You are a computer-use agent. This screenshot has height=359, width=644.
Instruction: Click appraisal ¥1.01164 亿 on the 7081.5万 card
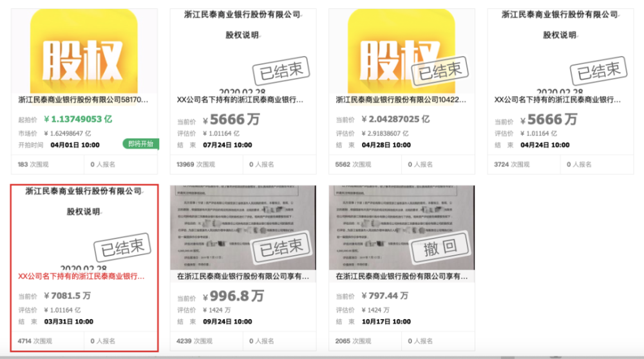point(62,310)
